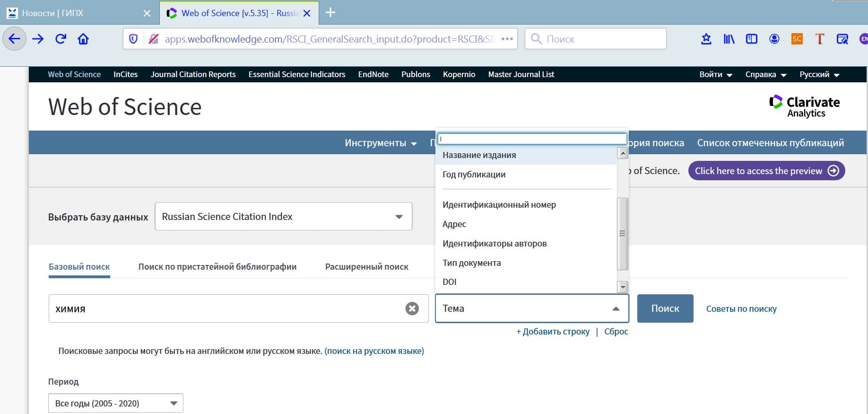
Task: Click the химия search input field
Action: [227, 308]
